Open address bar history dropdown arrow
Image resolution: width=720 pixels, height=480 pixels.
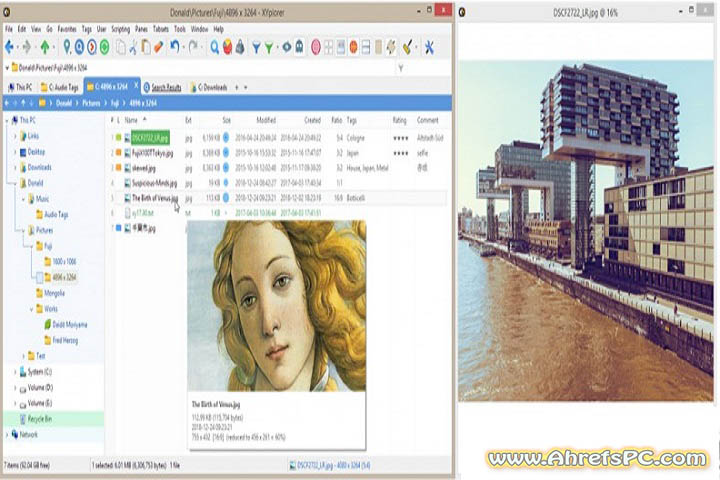(x=7, y=68)
